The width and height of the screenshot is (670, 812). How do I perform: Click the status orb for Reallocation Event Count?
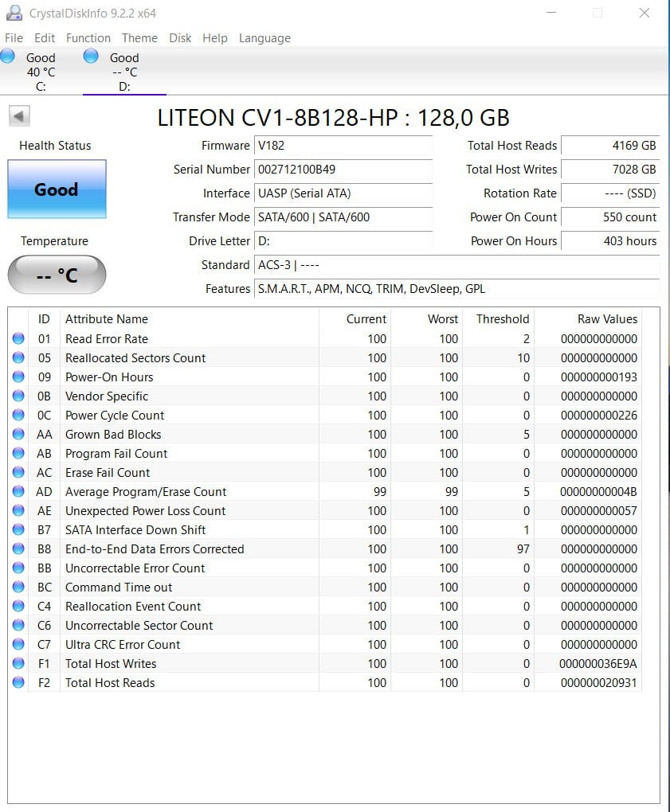(x=18, y=607)
